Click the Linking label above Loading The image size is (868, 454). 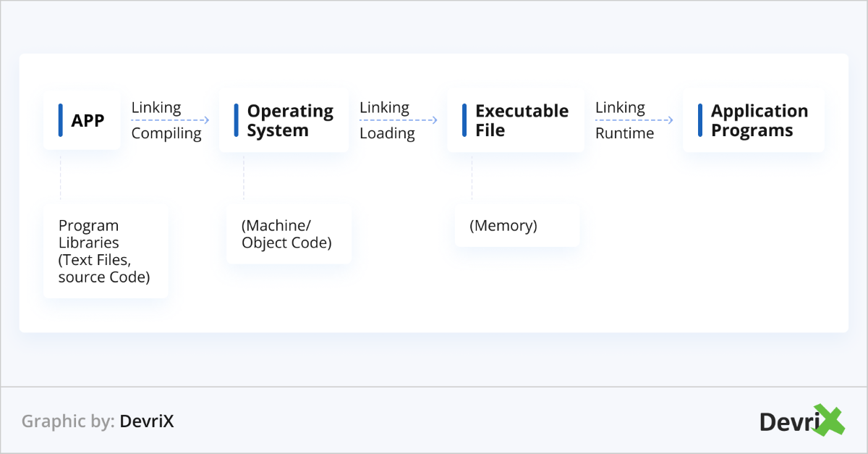tap(385, 108)
